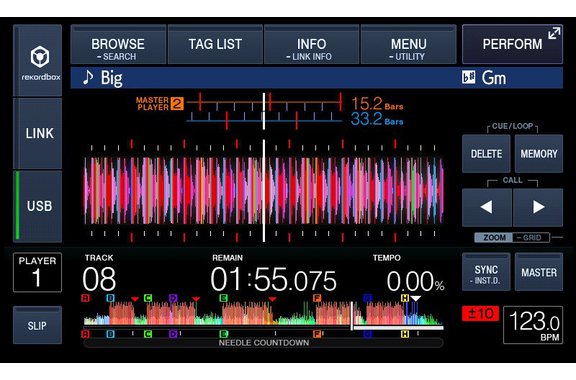576x380 pixels.
Task: Jump to top-row hot cue D marker
Action: 173,298
